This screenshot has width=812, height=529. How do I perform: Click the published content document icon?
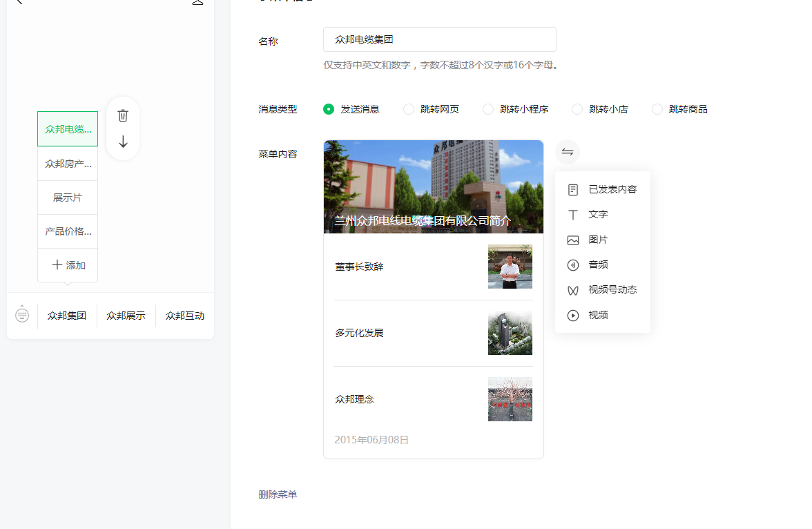click(573, 190)
